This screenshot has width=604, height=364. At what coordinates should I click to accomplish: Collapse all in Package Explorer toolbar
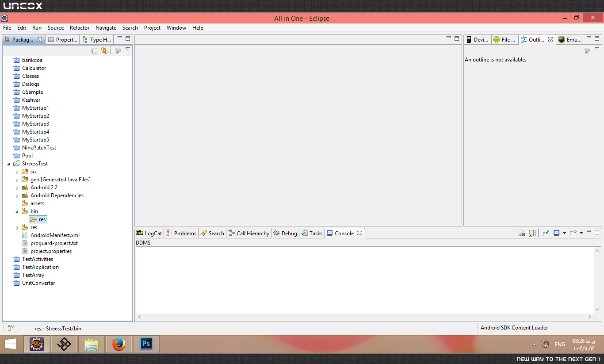95,51
